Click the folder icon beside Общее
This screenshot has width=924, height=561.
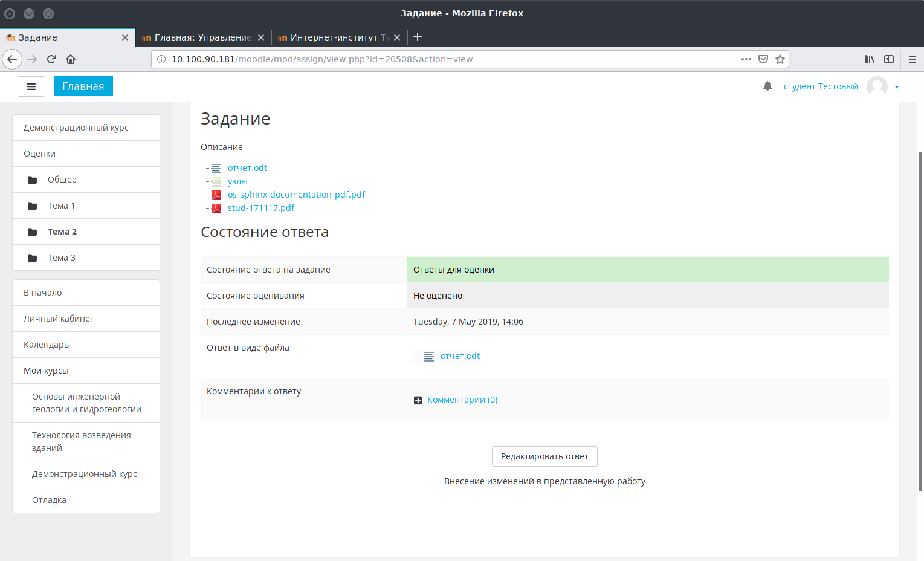[x=33, y=180]
